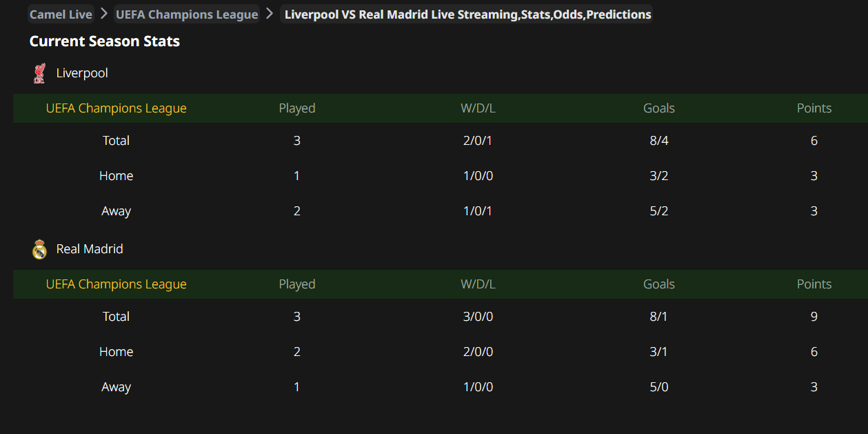Click the Points column header in Liverpool table

pos(814,108)
